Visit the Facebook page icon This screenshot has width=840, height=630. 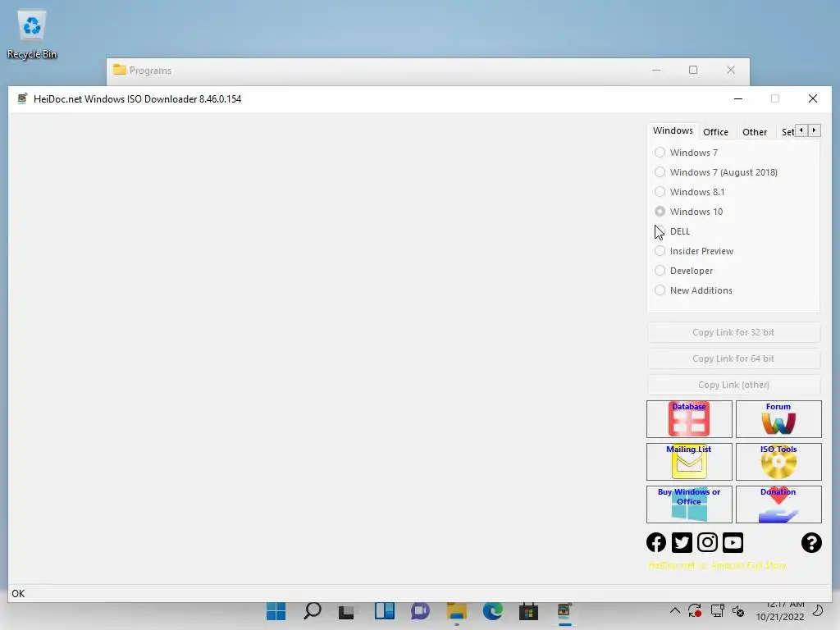[x=656, y=542]
